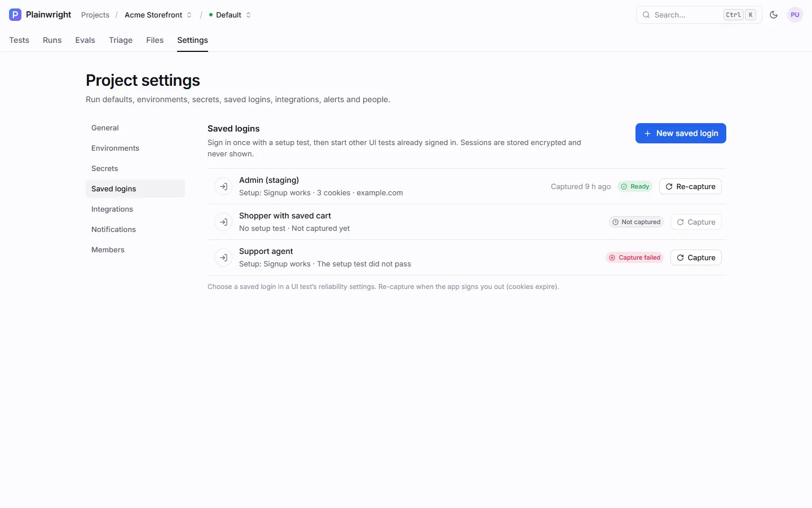Screen dimensions: 812x508
Task: Click 'Setup: Signup works · 3 cookies · example.com'
Action: click(x=321, y=192)
